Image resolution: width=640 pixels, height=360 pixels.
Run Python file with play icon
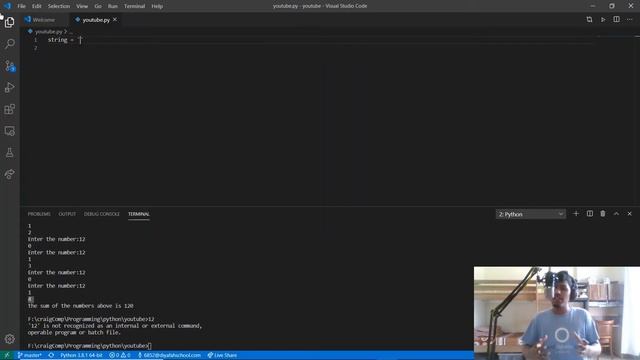[x=603, y=20]
